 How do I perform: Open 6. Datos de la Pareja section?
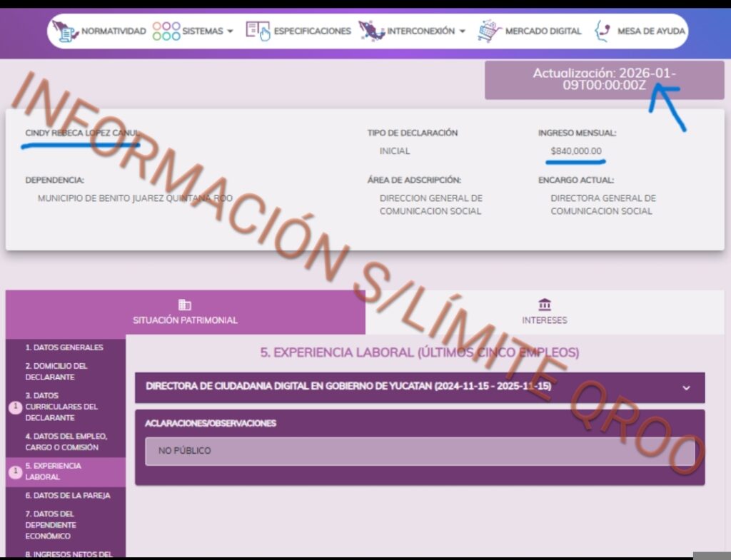click(x=68, y=495)
